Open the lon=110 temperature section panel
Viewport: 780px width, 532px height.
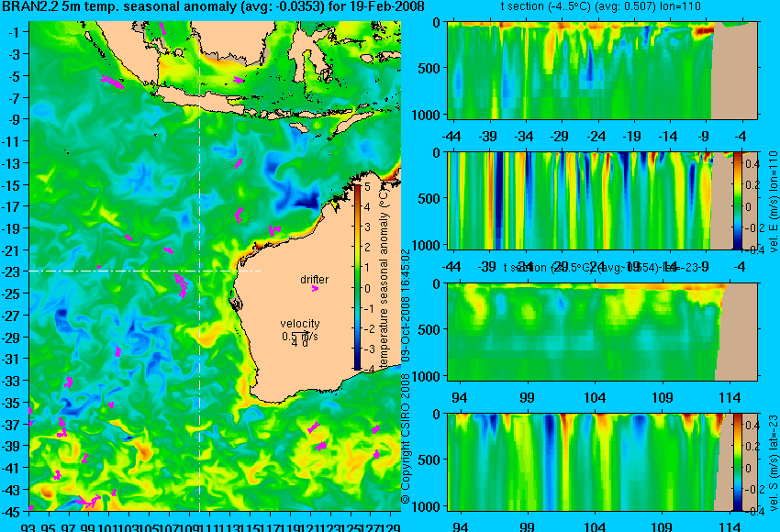[602, 70]
